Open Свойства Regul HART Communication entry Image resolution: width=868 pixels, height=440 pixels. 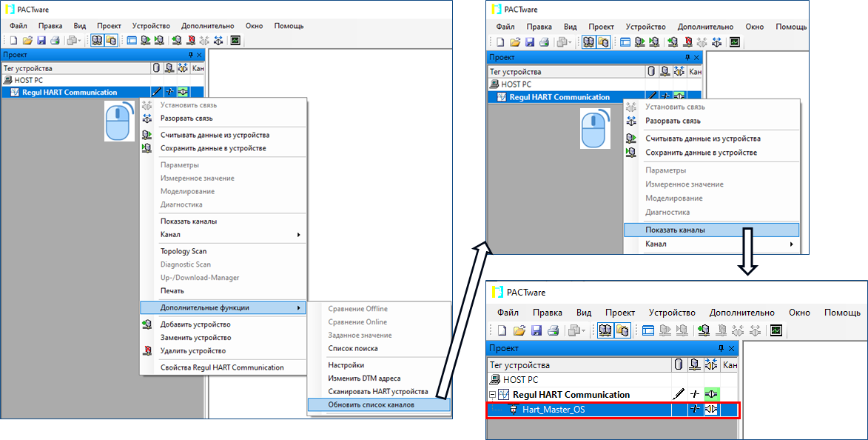(222, 367)
